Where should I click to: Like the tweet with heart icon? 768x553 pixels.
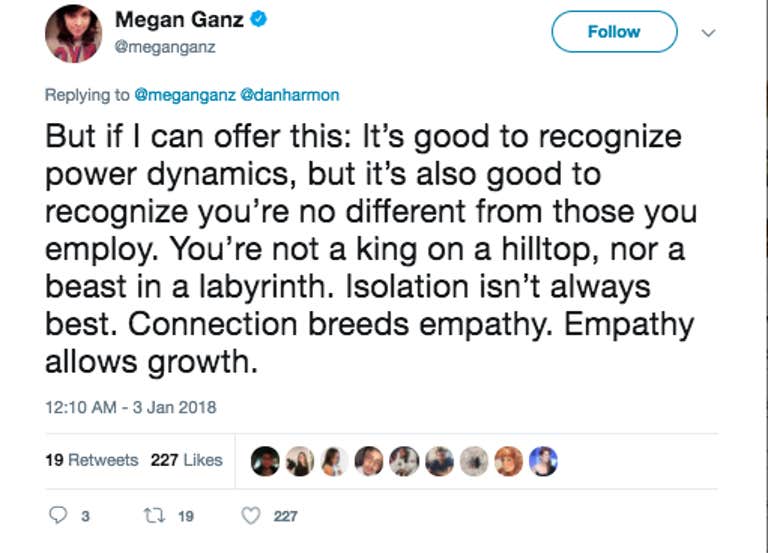[251, 515]
